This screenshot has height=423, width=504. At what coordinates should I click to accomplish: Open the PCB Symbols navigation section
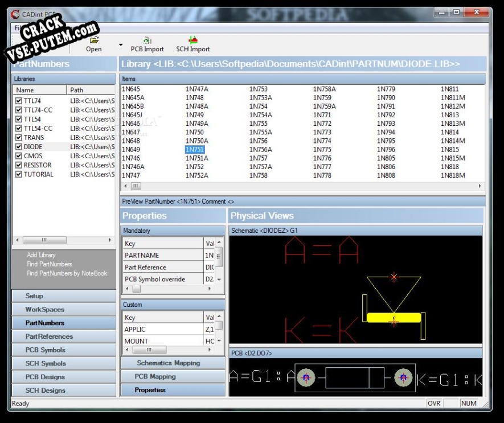coord(64,350)
